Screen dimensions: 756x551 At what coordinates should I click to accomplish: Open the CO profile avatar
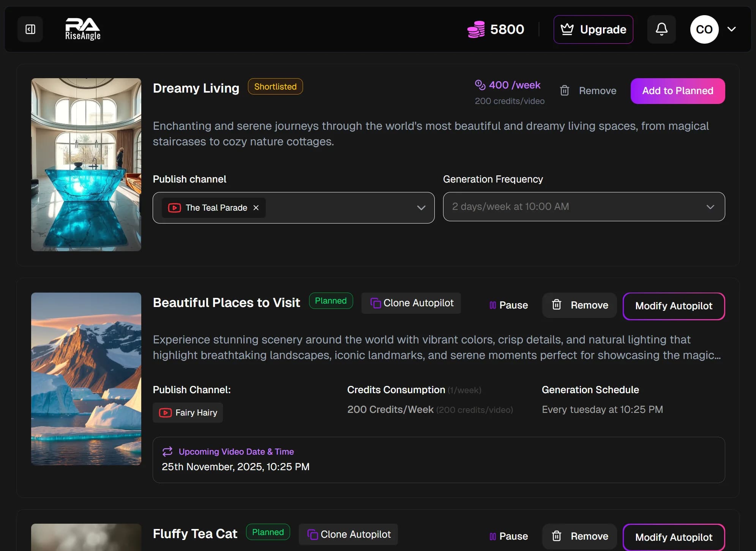[x=704, y=29]
